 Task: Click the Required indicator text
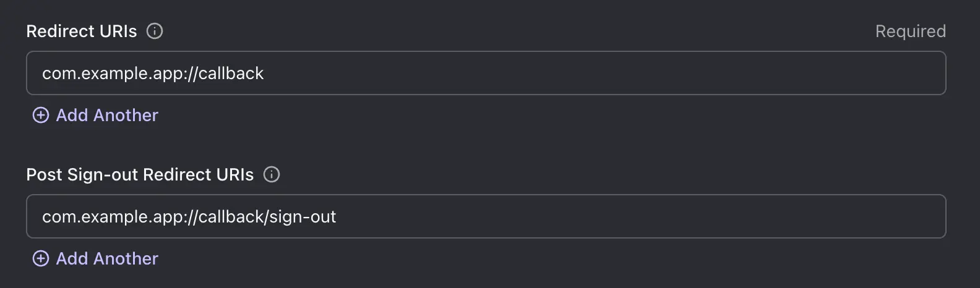(x=910, y=32)
